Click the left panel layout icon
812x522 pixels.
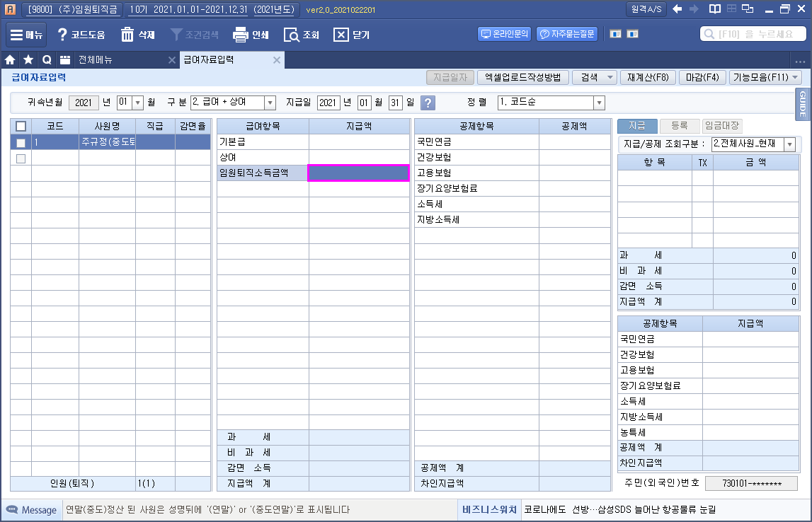[x=615, y=34]
